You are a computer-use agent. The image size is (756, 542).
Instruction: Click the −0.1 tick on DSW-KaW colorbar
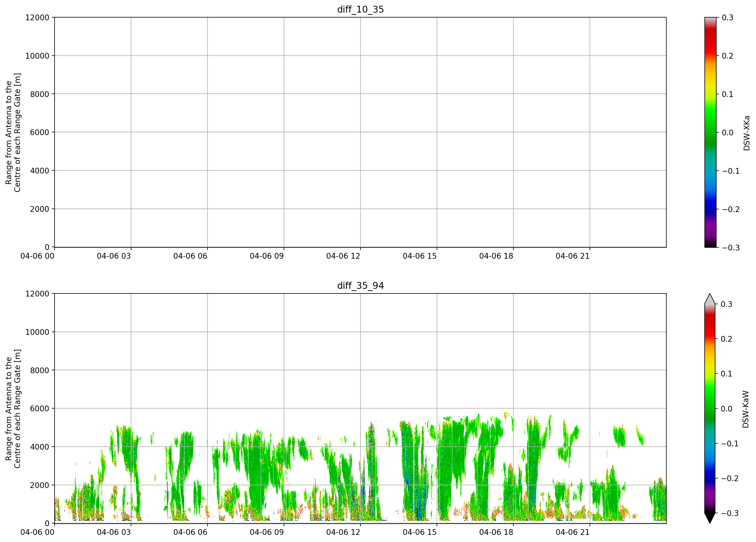coord(730,444)
